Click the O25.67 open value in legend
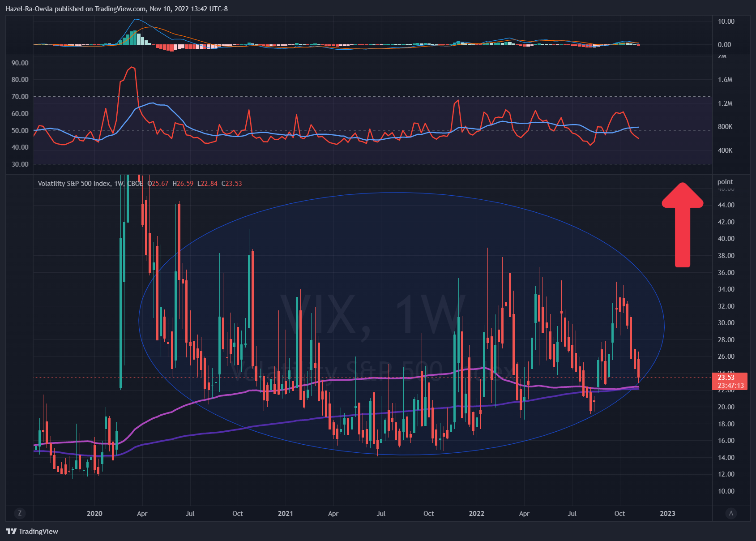 click(x=158, y=184)
